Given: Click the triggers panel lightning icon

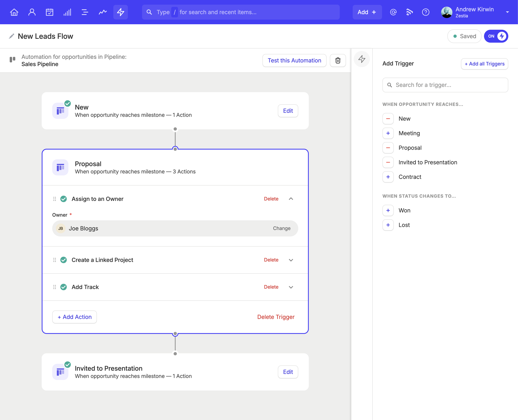Looking at the screenshot, I should tap(362, 59).
